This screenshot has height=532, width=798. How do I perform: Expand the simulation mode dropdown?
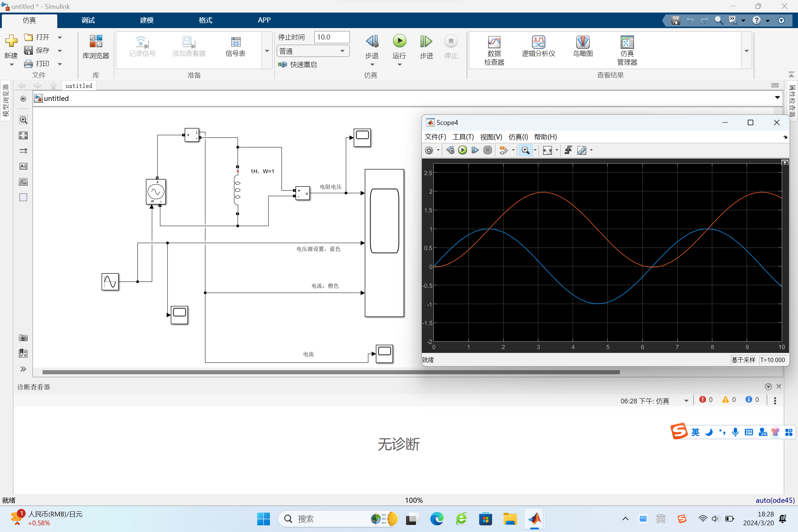(342, 51)
